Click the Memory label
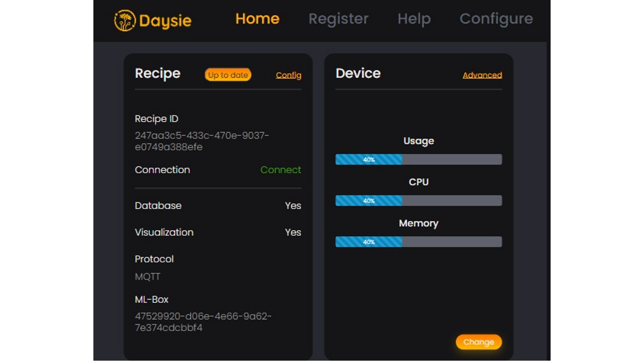This screenshot has height=362, width=644. click(418, 224)
